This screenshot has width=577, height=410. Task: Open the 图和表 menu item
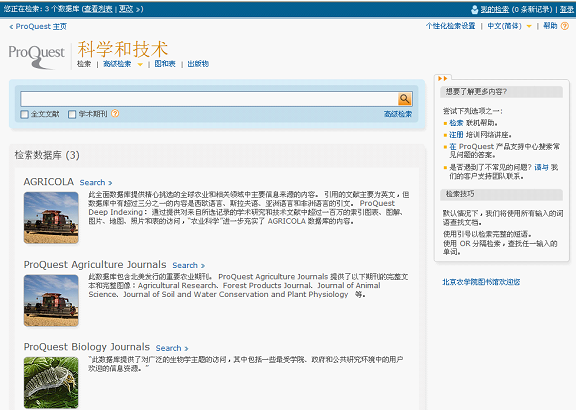pyautogui.click(x=165, y=64)
